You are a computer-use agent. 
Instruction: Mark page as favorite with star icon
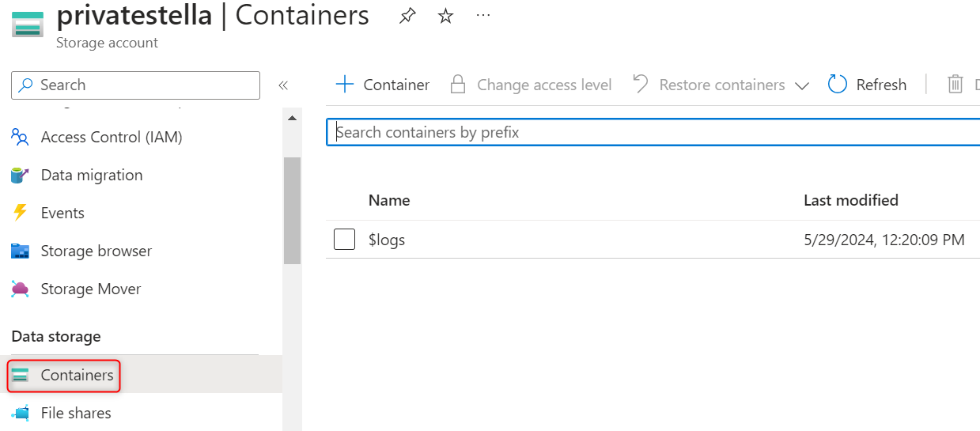point(446,16)
